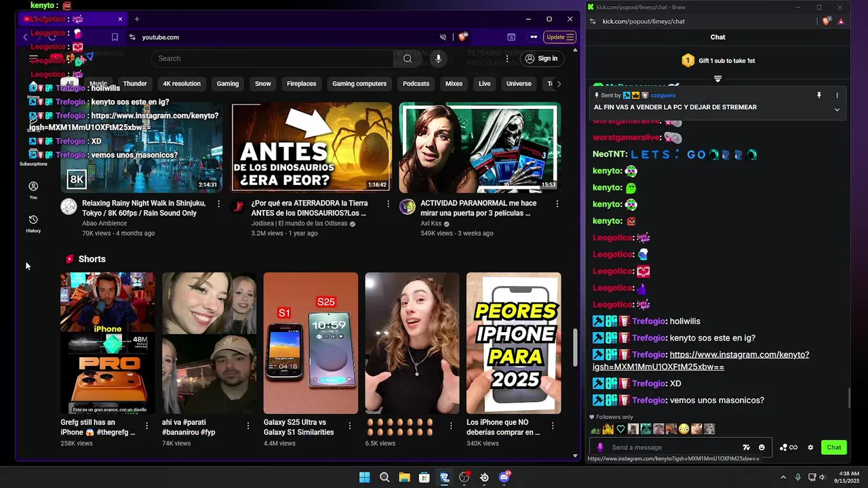Click the YouTube search magnifier button
868x488 pixels.
coord(408,58)
